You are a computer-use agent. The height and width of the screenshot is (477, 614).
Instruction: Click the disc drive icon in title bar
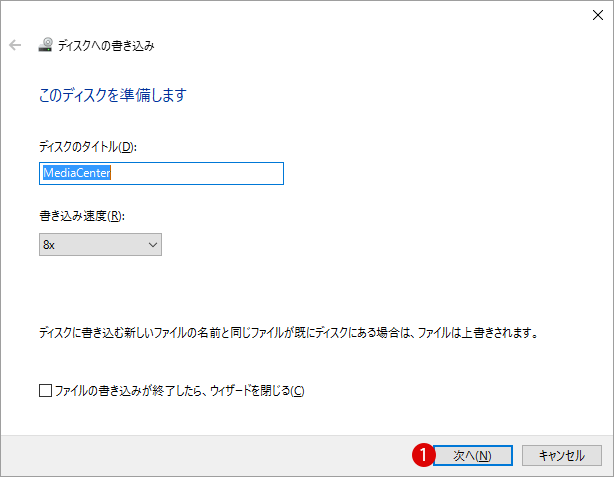46,45
